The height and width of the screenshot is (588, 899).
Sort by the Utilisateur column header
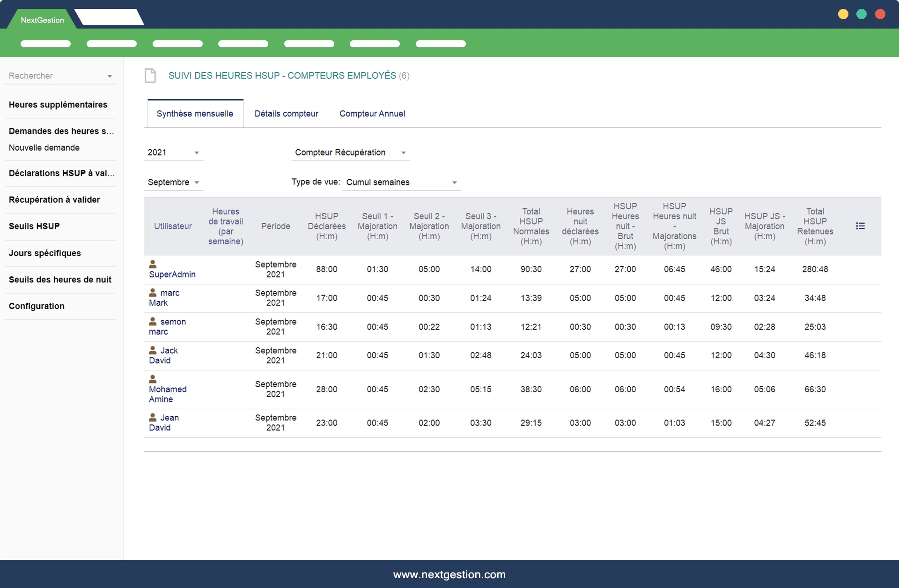pyautogui.click(x=173, y=226)
